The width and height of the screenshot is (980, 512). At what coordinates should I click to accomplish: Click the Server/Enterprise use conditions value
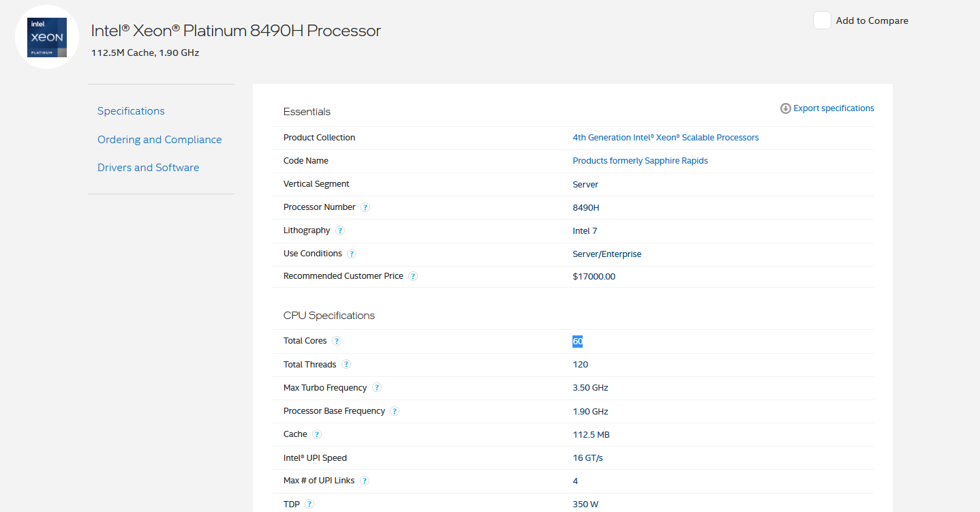point(607,254)
